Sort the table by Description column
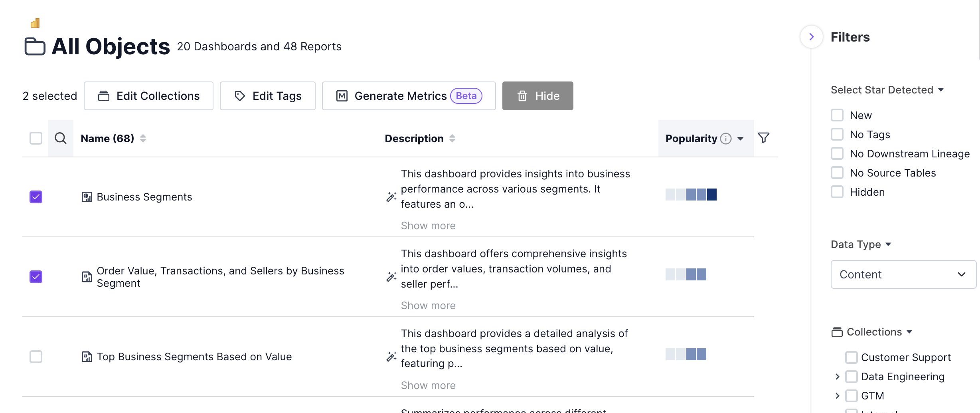Image resolution: width=980 pixels, height=413 pixels. click(452, 138)
